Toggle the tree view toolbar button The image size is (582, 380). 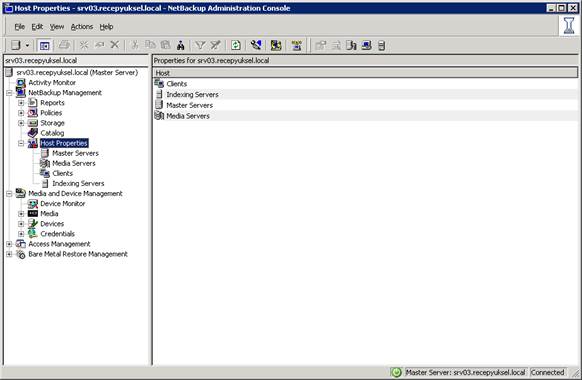[x=45, y=46]
